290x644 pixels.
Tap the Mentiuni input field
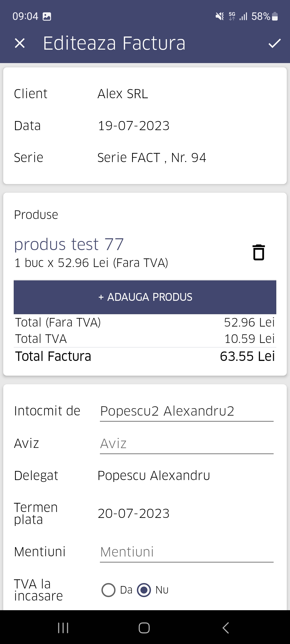click(186, 552)
